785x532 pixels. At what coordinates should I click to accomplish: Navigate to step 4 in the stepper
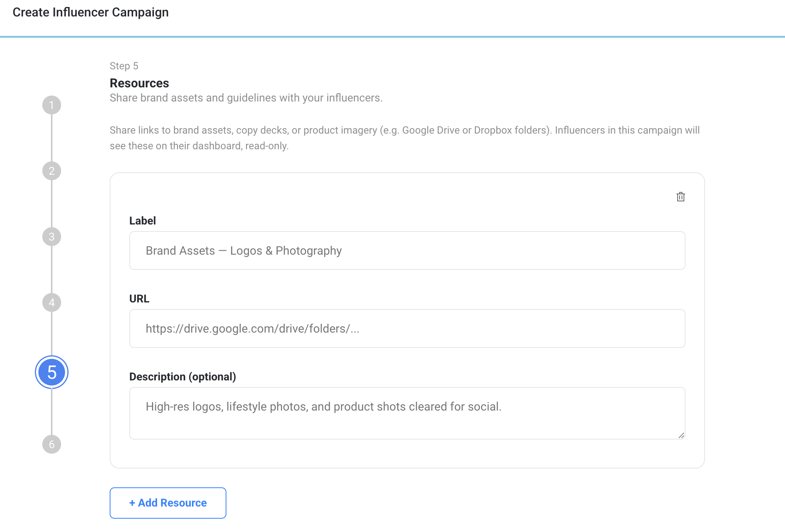coord(52,302)
